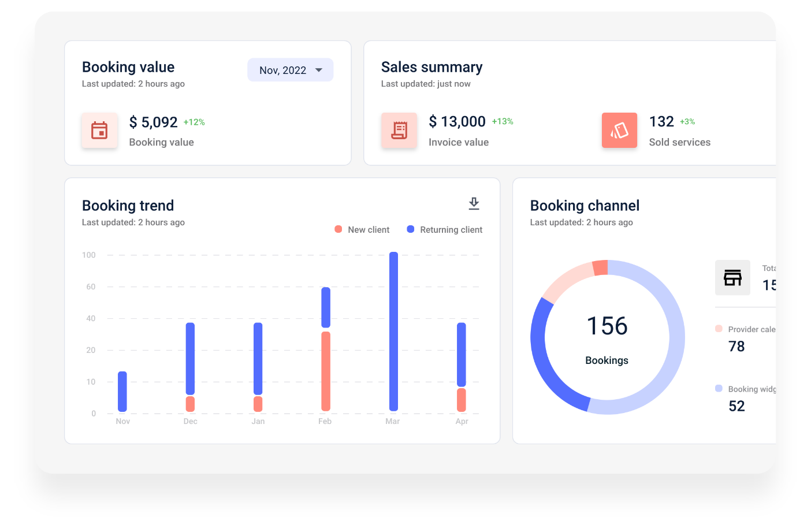Click the 156 Bookings donut center
The height and width of the screenshot is (532, 811).
click(607, 337)
